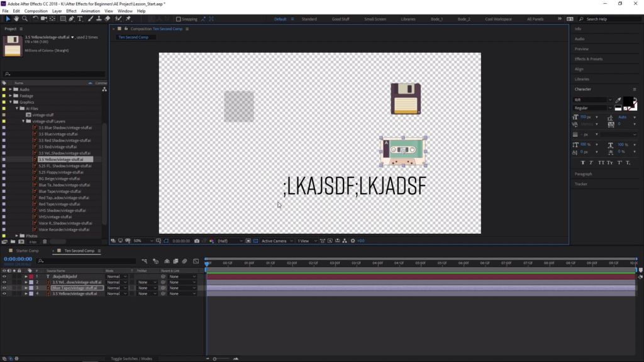Viewport: 644px width, 362px height.
Task: Select the Hand tool
Action: click(16, 19)
